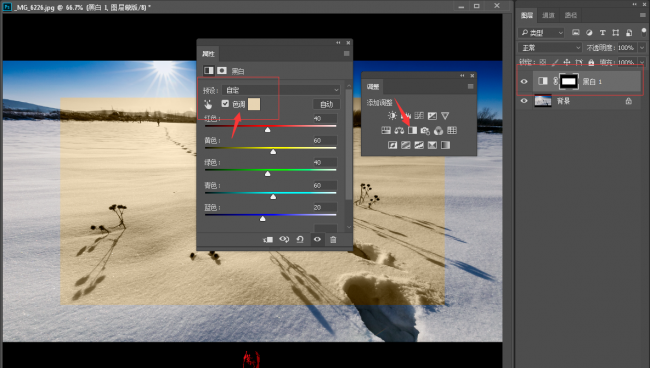Filter layers by shape layer type
This screenshot has height=368, width=650.
pos(616,32)
